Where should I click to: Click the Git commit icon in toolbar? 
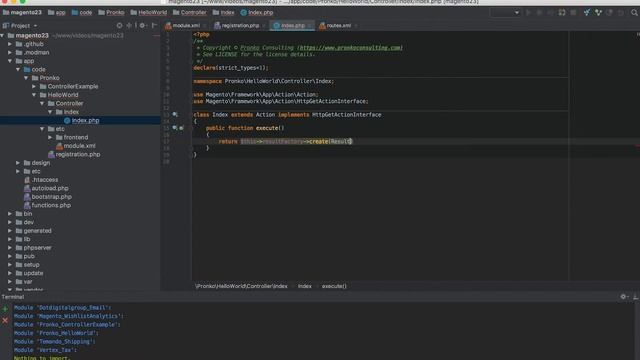(598, 13)
